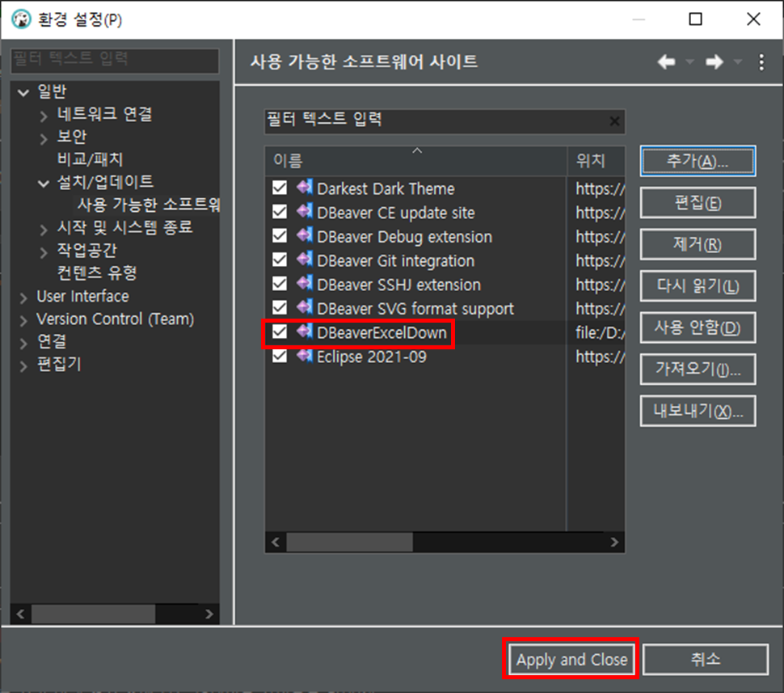Image resolution: width=784 pixels, height=693 pixels.
Task: Click sites table horizontal scrollbar thumb
Action: click(349, 543)
